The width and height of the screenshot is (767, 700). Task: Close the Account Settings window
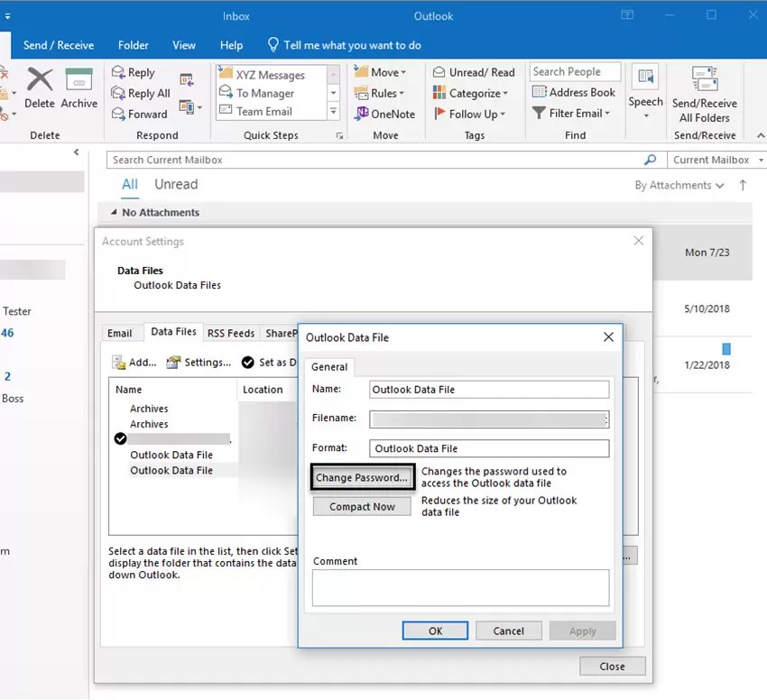[x=638, y=241]
